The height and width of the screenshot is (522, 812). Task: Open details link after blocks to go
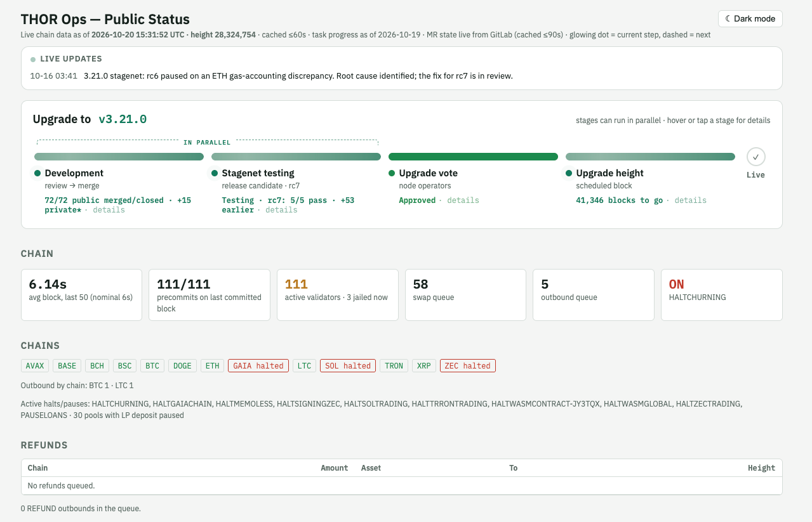tap(690, 200)
